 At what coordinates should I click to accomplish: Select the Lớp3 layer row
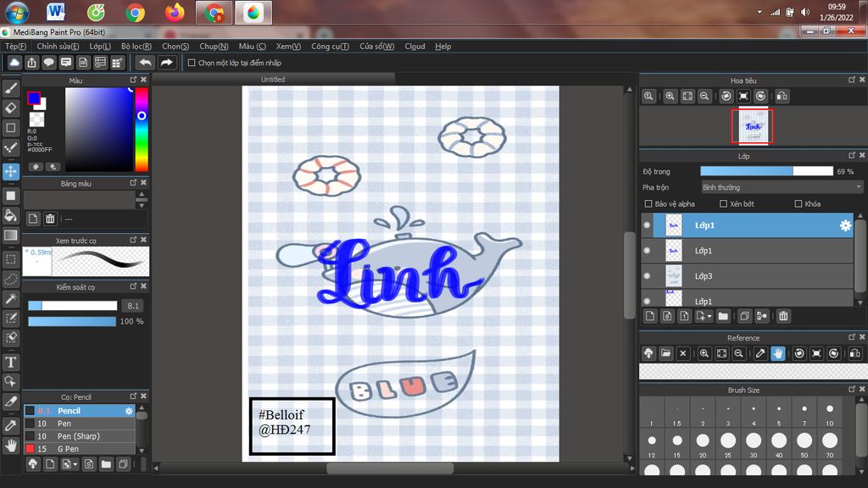(748, 276)
